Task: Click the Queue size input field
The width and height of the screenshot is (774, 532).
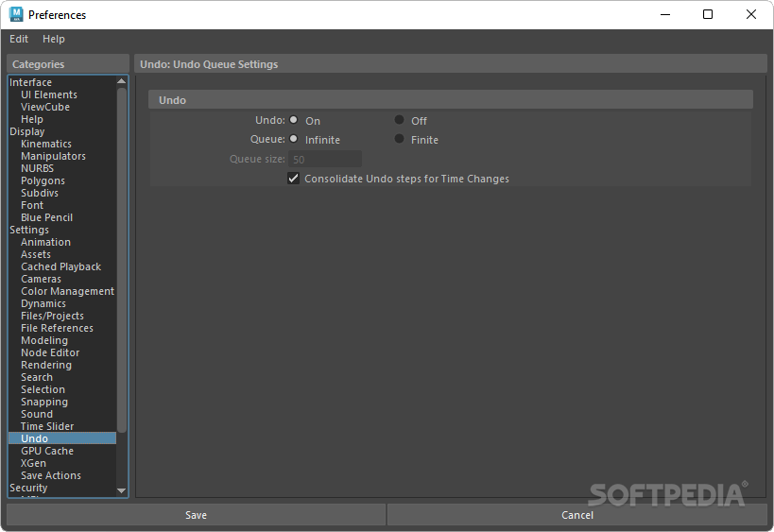Action: coord(325,159)
